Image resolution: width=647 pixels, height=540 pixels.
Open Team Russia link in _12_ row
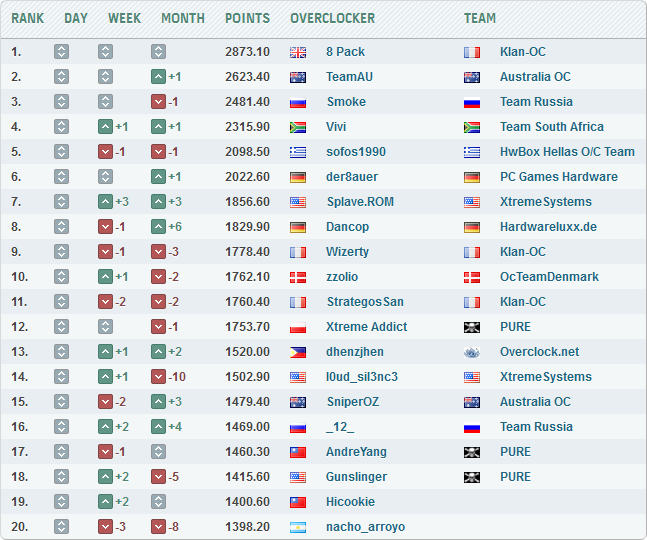536,427
